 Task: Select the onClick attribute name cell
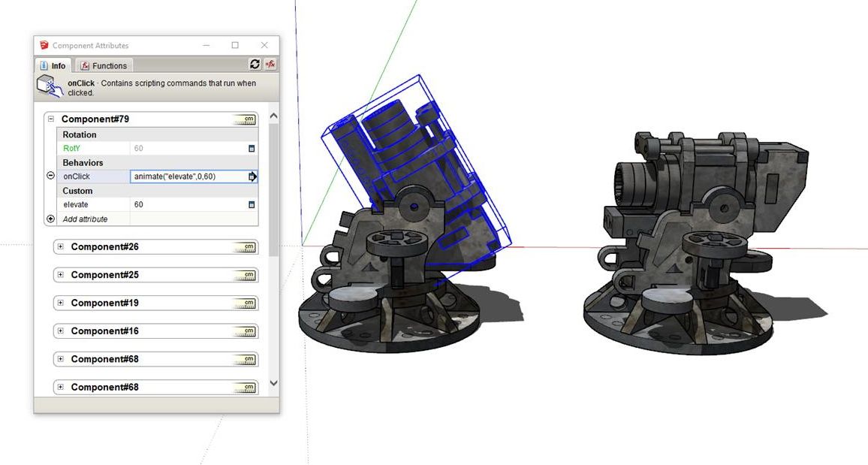coord(94,177)
